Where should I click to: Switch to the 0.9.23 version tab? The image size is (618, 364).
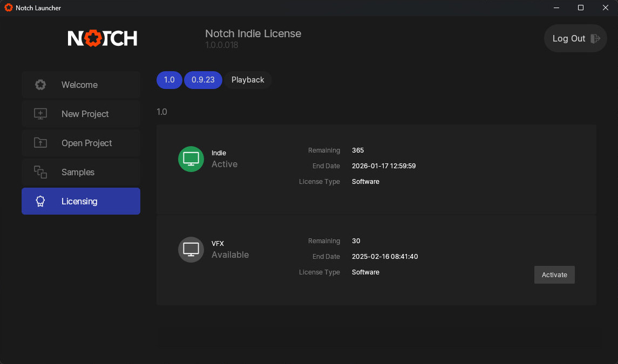coord(203,80)
